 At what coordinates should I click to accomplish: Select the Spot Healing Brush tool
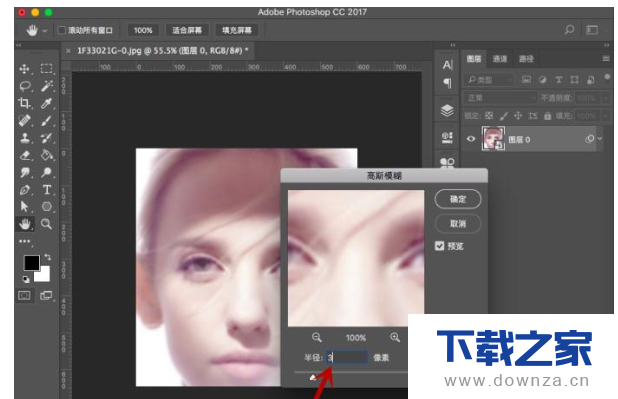point(24,120)
